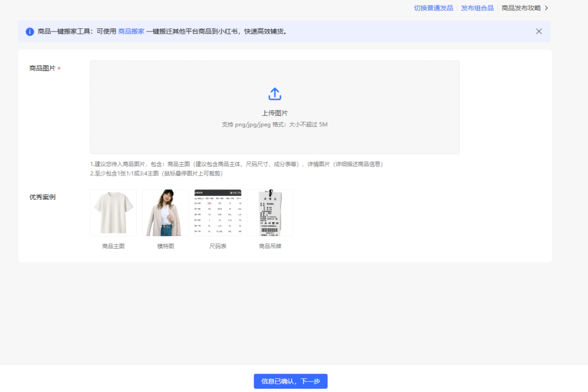View the 商品吊牌 example thumbnail
Image resolution: width=588 pixels, height=392 pixels.
pyautogui.click(x=270, y=212)
